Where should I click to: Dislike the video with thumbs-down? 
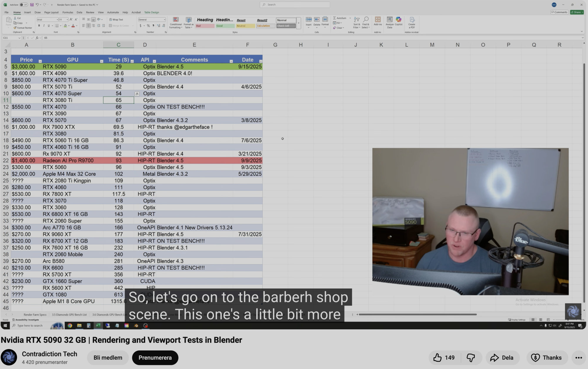pyautogui.click(x=471, y=358)
